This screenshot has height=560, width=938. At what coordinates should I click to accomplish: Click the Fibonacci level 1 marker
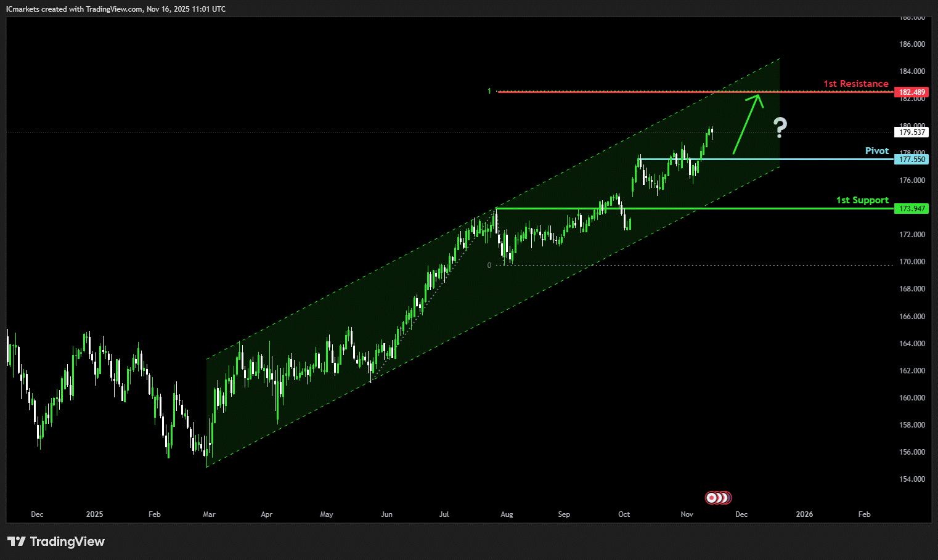coord(489,91)
